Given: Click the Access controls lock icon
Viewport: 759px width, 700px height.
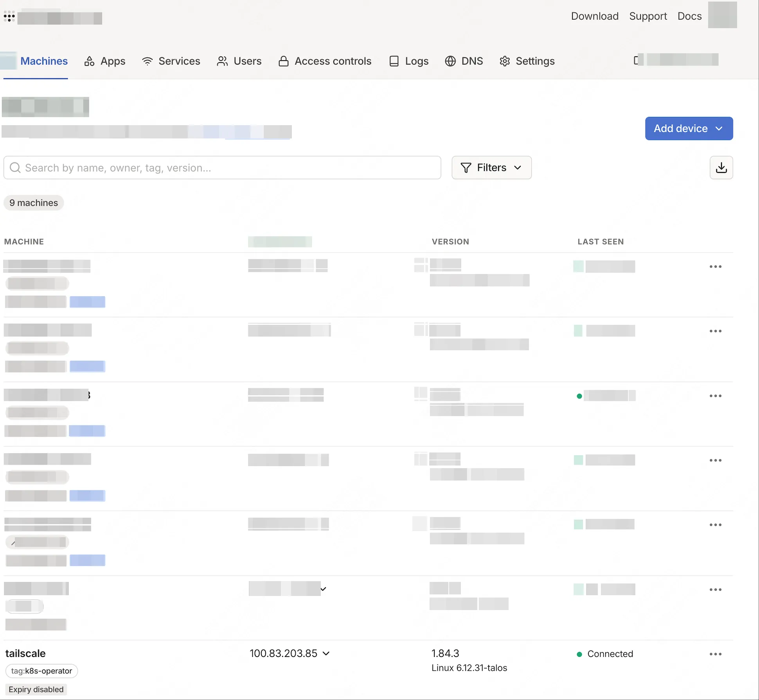Looking at the screenshot, I should [x=283, y=61].
